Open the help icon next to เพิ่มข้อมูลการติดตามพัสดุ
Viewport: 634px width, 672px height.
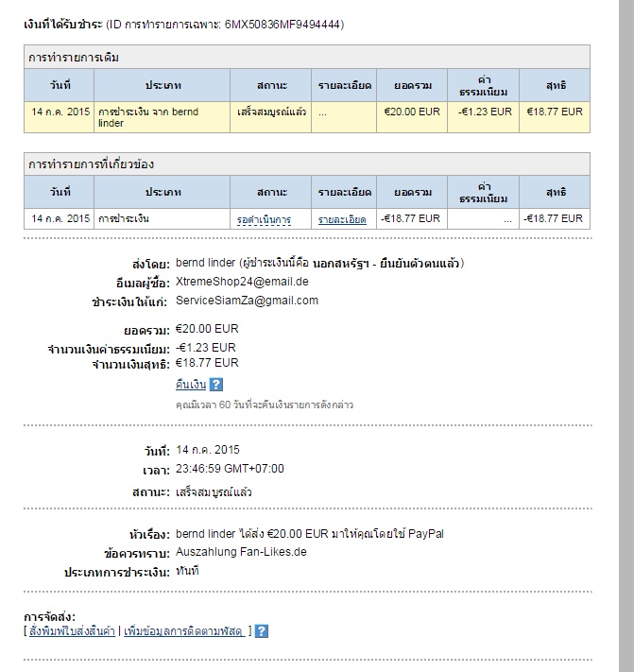click(262, 631)
